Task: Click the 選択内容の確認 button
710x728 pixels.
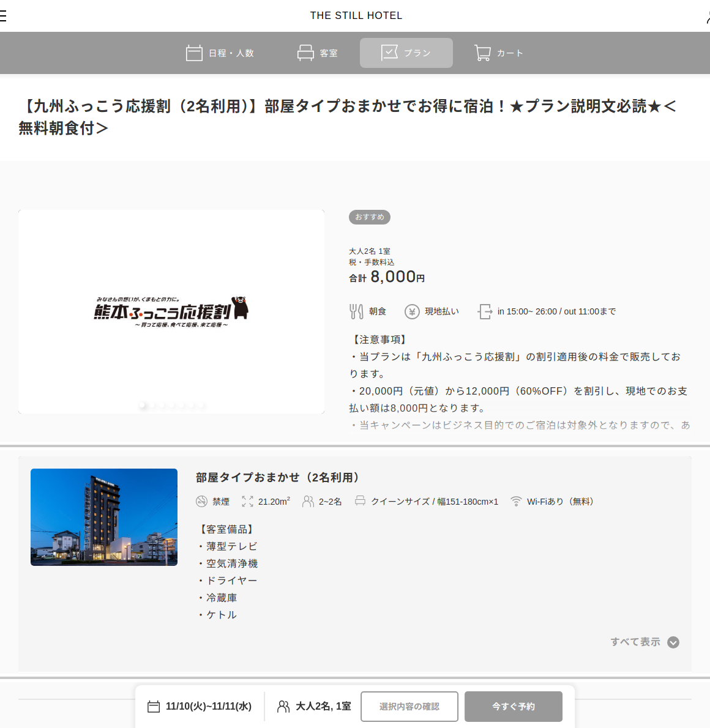Action: point(409,707)
